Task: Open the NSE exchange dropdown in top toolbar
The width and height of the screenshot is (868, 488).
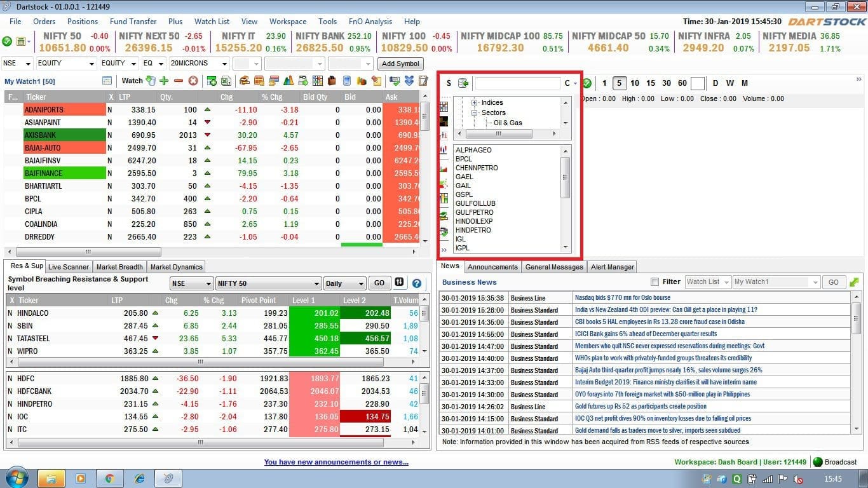Action: pos(17,64)
